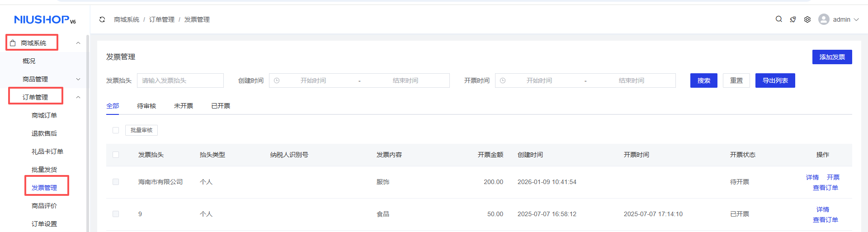The image size is (868, 232).
Task: Click the refresh icon beside the breadcrumb
Action: (x=102, y=19)
